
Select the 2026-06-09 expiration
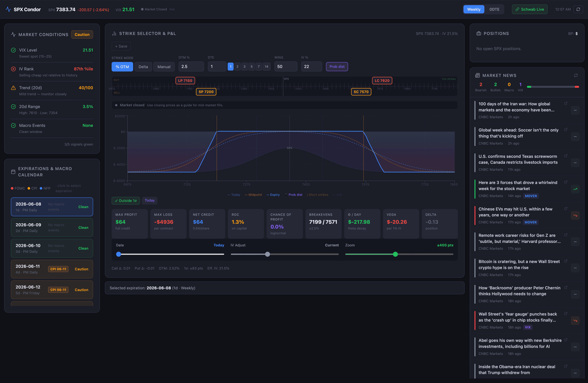click(x=52, y=227)
